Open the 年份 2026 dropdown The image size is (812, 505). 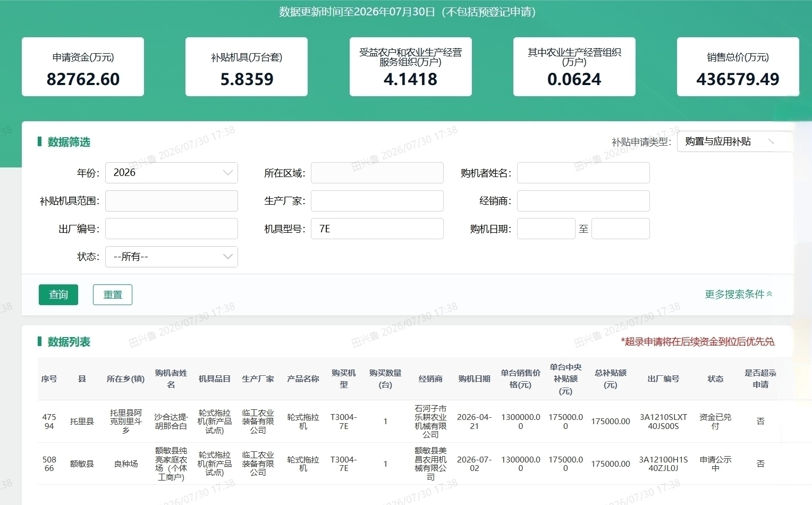[x=172, y=173]
